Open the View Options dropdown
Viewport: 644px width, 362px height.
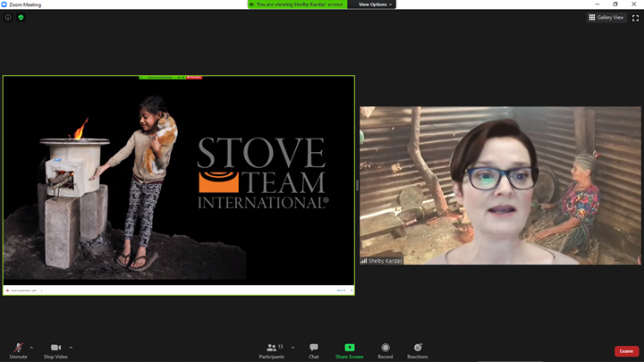click(x=375, y=4)
